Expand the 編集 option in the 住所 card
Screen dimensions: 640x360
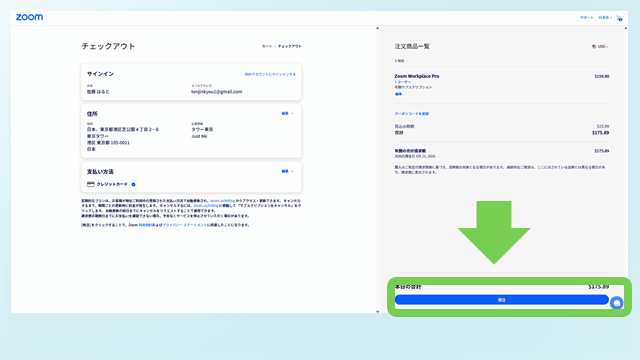click(287, 113)
